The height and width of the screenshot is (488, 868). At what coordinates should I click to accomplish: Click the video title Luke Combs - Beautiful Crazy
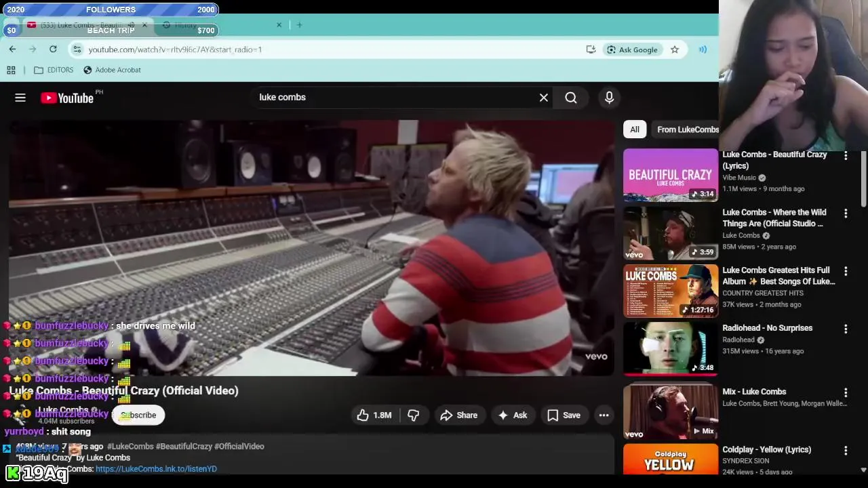point(123,390)
